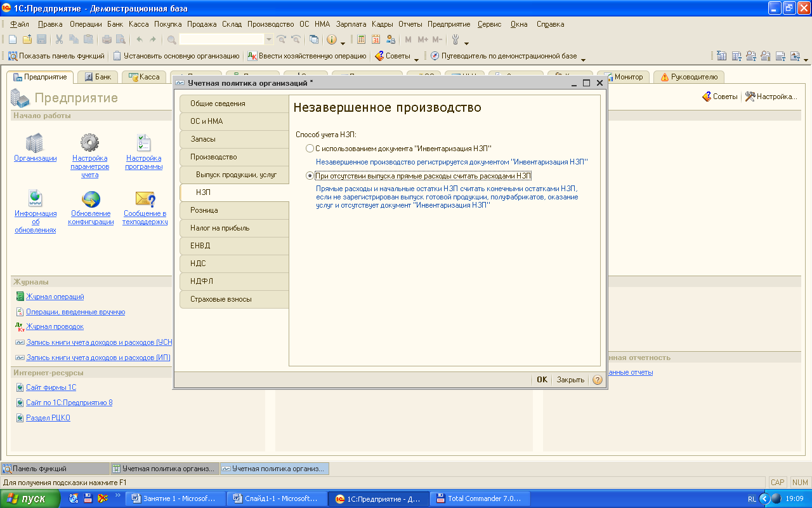Click the New document toolbar icon
Screen dimensions: 812x508
click(x=14, y=39)
